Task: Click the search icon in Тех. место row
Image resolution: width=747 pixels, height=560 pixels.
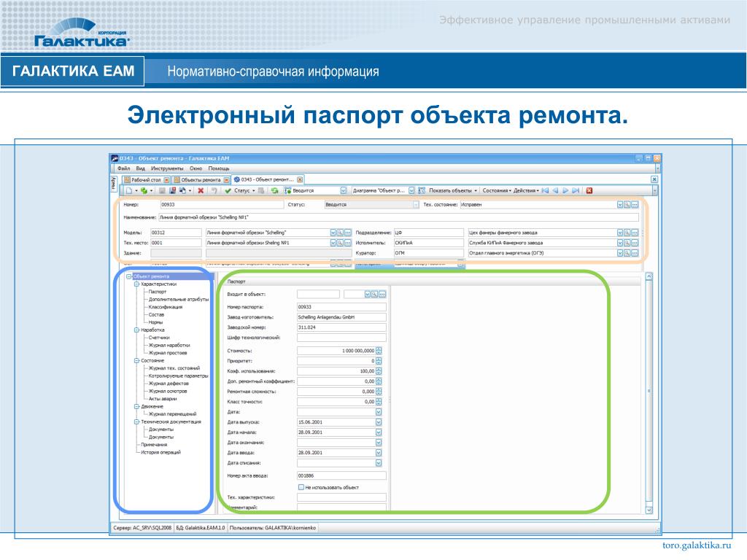Action: pyautogui.click(x=340, y=243)
